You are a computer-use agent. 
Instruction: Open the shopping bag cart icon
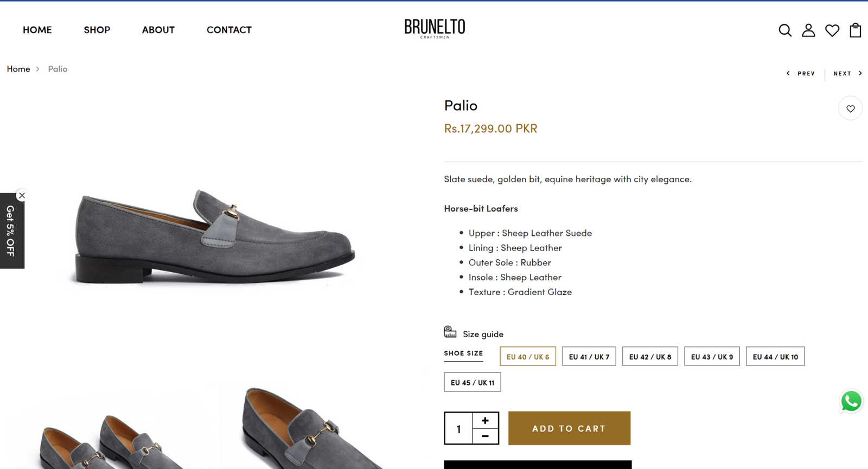click(856, 30)
